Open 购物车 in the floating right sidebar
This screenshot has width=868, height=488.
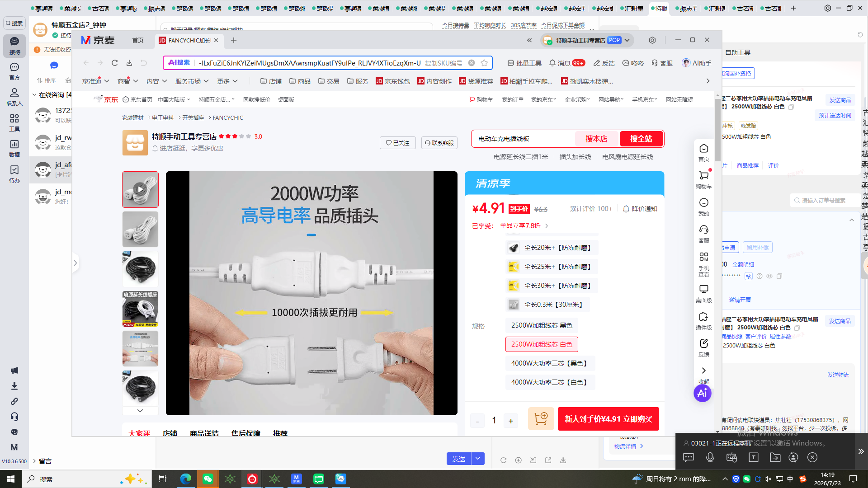coord(703,180)
